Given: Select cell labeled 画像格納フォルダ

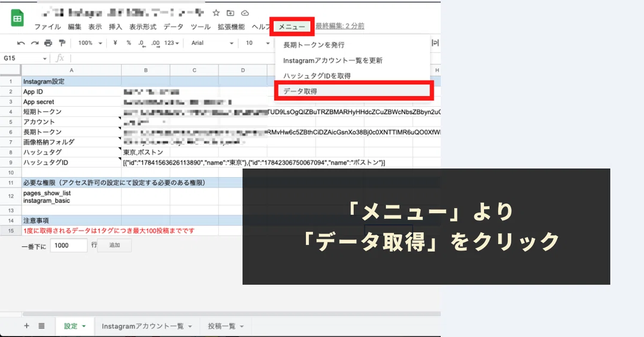Looking at the screenshot, I should 71,142.
